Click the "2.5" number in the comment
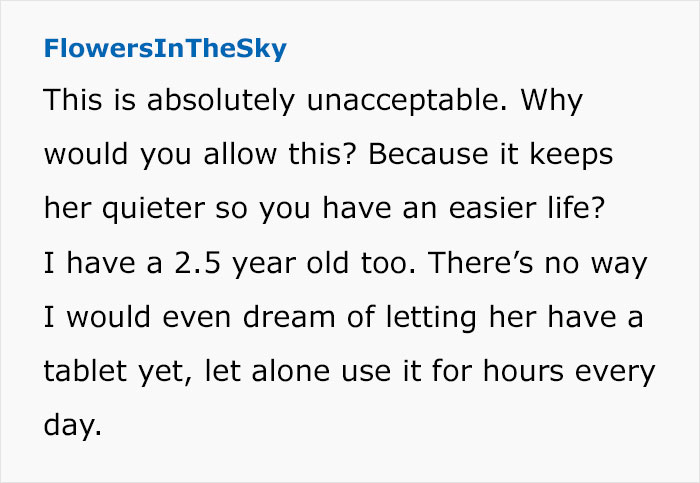700x483 pixels. tap(197, 263)
